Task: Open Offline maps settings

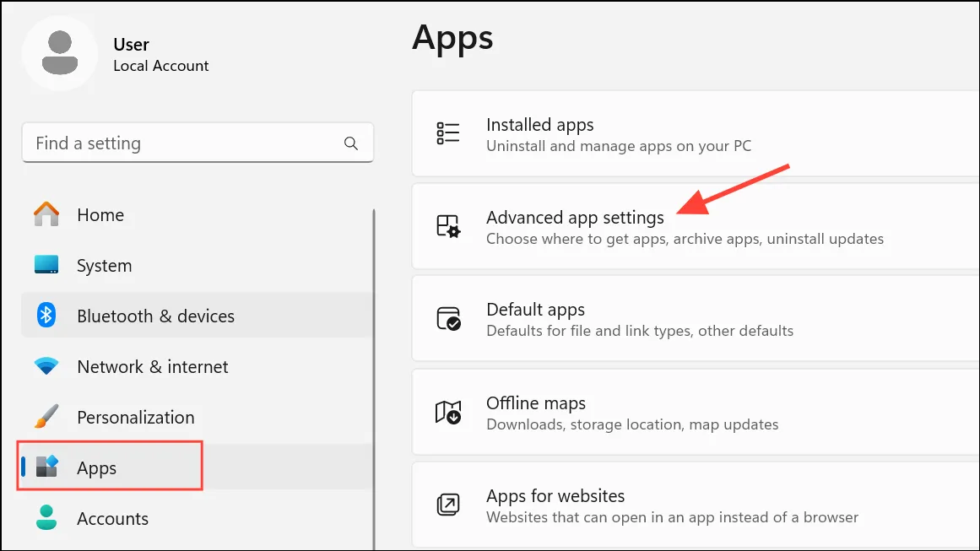Action: [x=696, y=413]
